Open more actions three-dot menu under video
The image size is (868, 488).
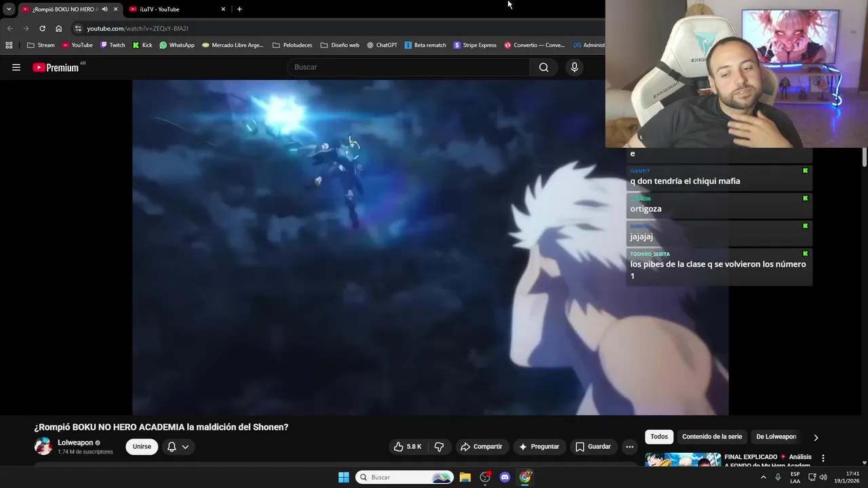[629, 447]
